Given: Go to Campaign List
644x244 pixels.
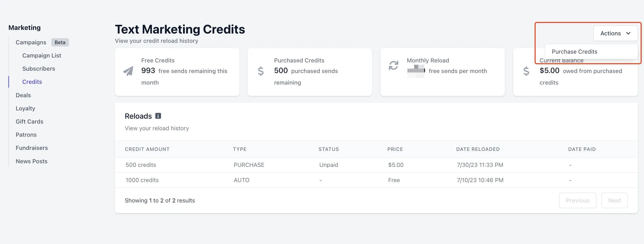Looking at the screenshot, I should [x=42, y=55].
